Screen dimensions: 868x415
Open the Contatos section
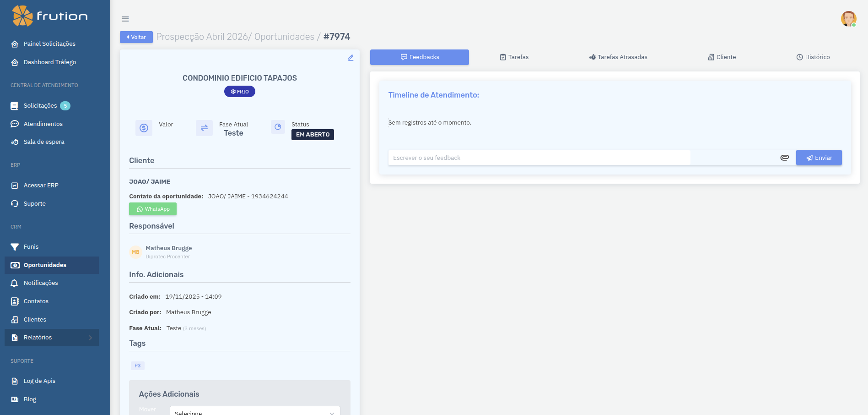coord(36,301)
